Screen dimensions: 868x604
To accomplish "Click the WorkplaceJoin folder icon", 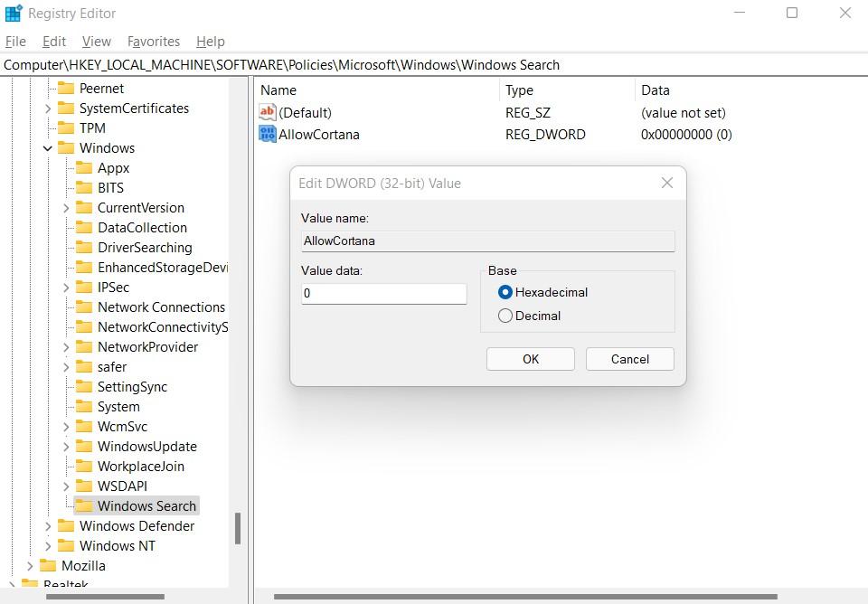I will (84, 467).
